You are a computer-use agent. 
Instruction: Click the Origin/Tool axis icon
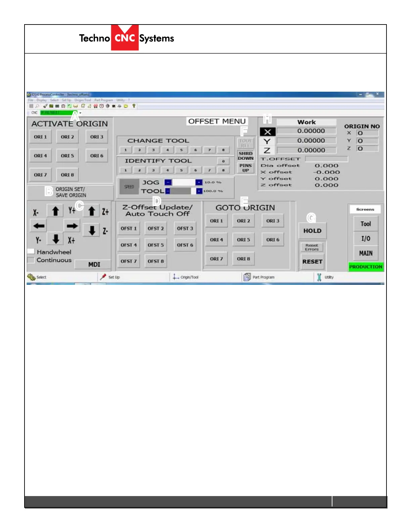[176, 277]
